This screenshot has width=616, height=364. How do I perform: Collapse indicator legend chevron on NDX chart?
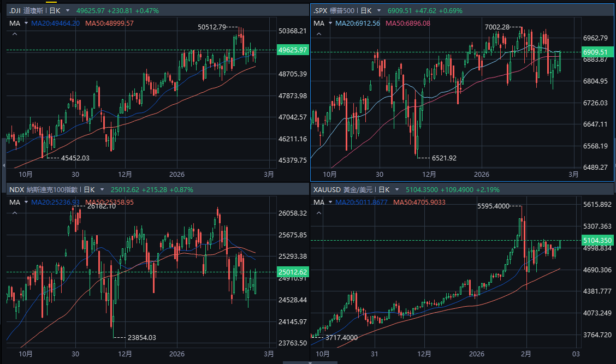14,213
